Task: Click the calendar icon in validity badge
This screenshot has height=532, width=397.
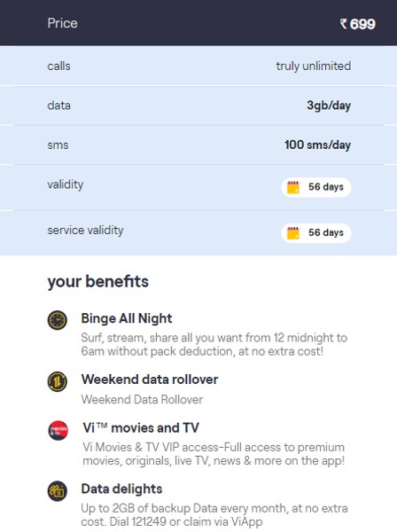Action: click(x=293, y=187)
